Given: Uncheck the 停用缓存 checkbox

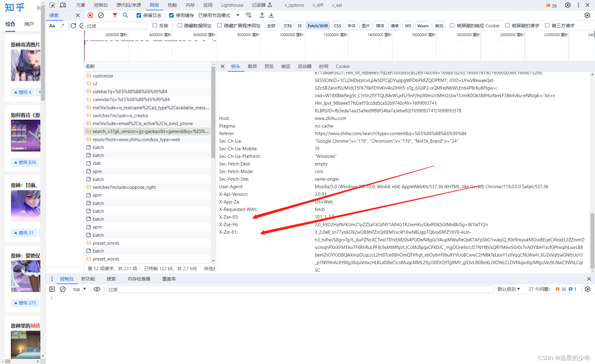Looking at the screenshot, I should pos(172,15).
